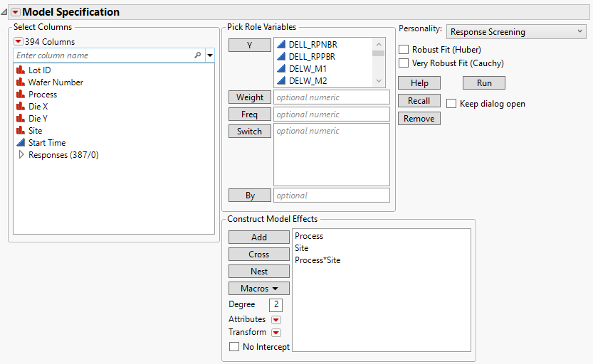Click the Wafer Number nominal icon
This screenshot has height=364, width=593.
coord(21,82)
